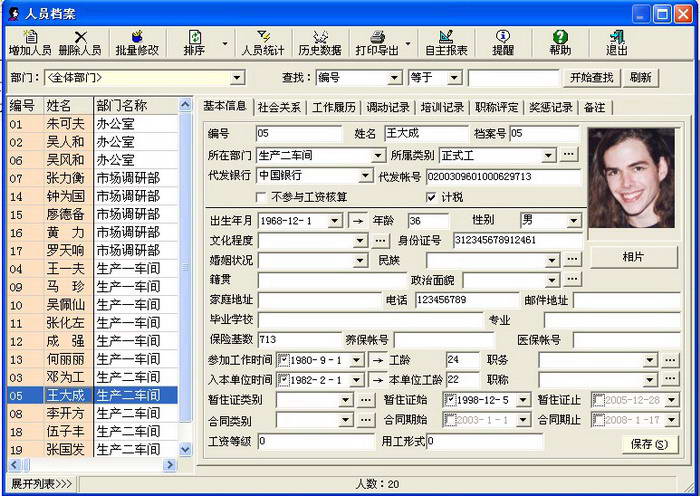This screenshot has width=700, height=496.
Task: Click the 保存(S) save button
Action: (x=650, y=444)
